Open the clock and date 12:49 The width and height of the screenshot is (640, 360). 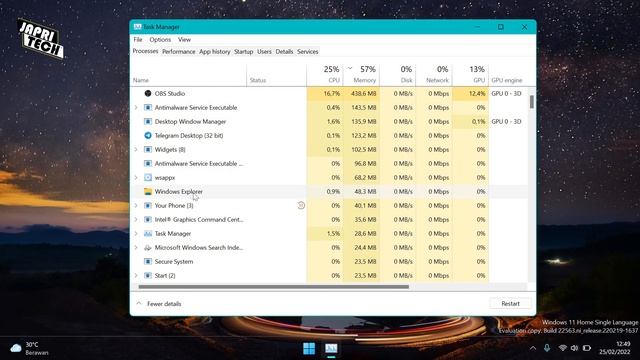click(615, 348)
